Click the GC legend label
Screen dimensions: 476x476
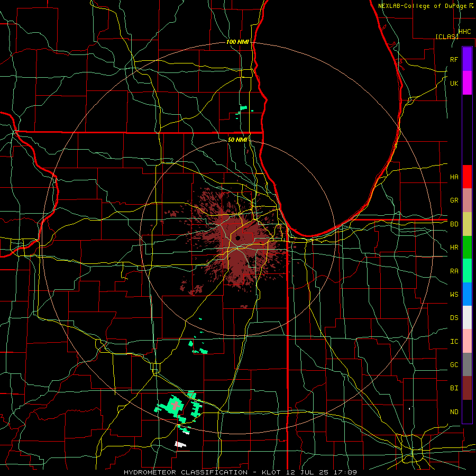pyautogui.click(x=454, y=365)
